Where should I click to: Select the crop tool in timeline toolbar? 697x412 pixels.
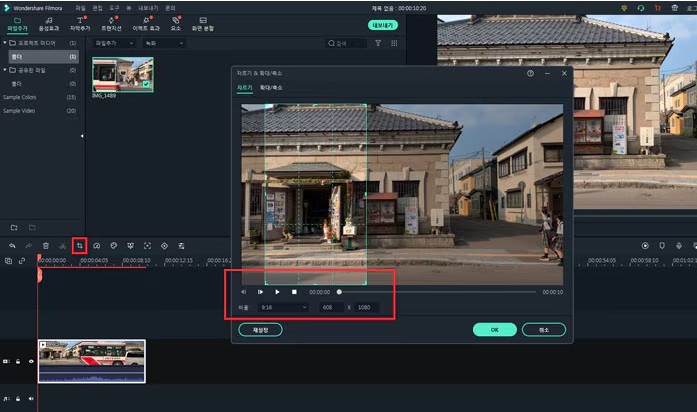pos(80,246)
